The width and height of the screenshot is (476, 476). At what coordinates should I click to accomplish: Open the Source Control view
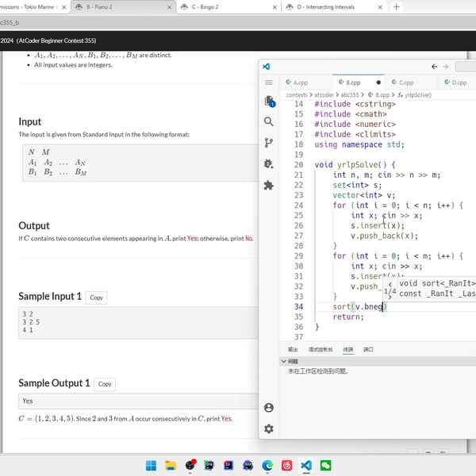(x=269, y=143)
